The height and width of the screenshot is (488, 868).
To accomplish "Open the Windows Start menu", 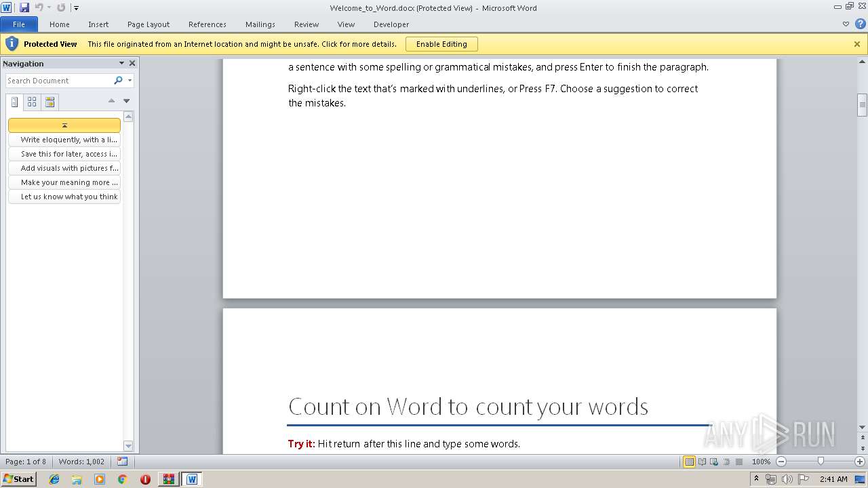I will [18, 479].
